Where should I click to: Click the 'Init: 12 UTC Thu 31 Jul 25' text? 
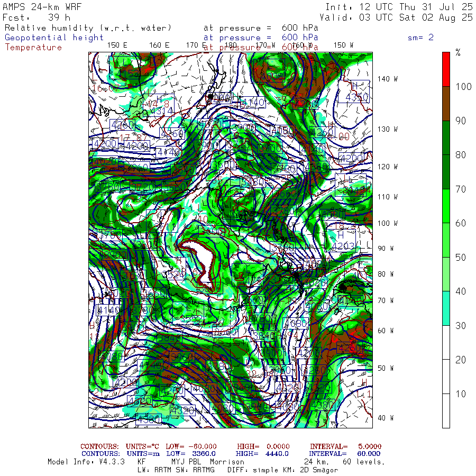(399, 7)
